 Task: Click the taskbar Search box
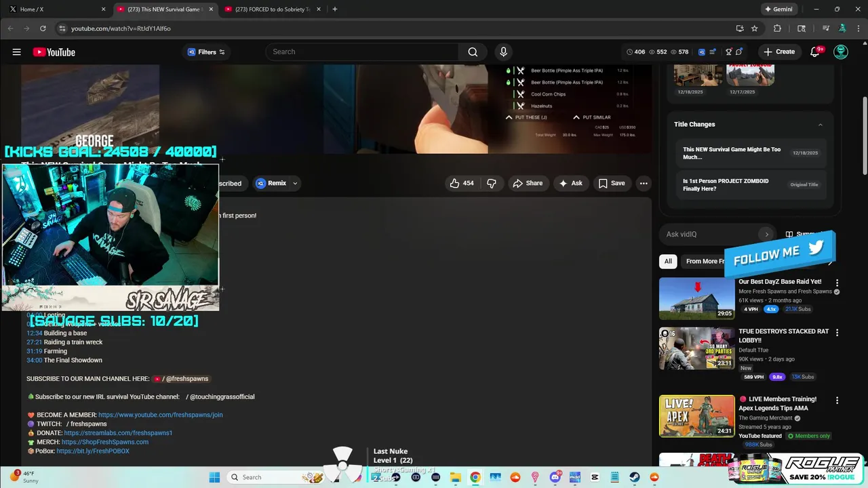coord(275,477)
